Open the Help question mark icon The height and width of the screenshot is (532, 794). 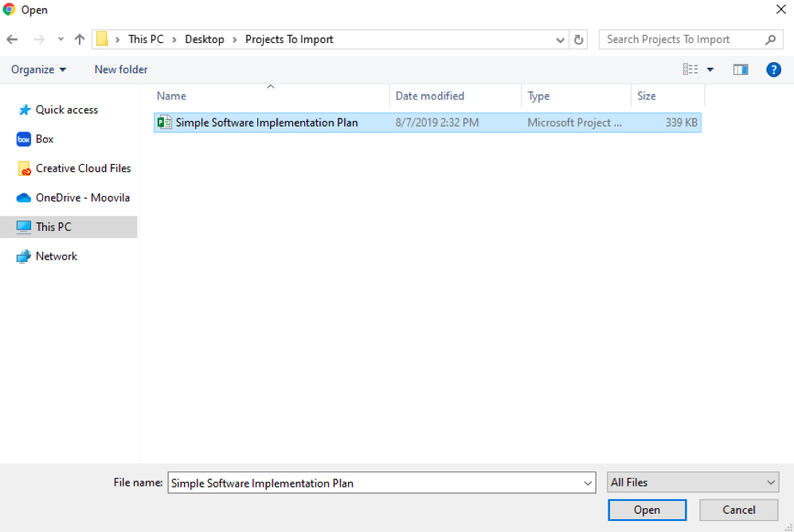(773, 70)
